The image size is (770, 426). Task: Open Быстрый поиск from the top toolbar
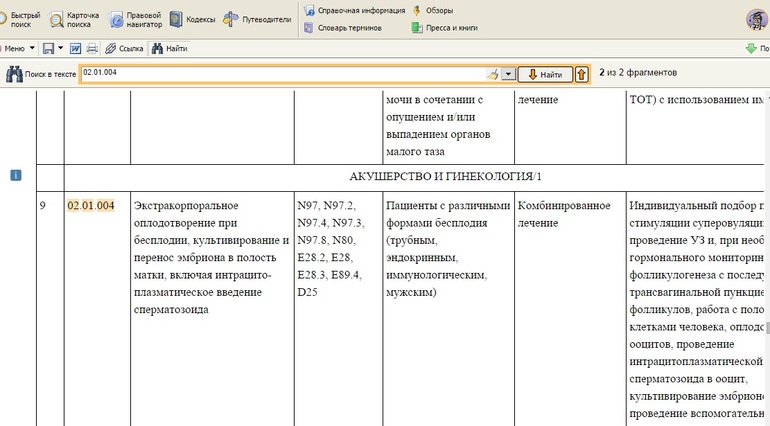click(21, 20)
